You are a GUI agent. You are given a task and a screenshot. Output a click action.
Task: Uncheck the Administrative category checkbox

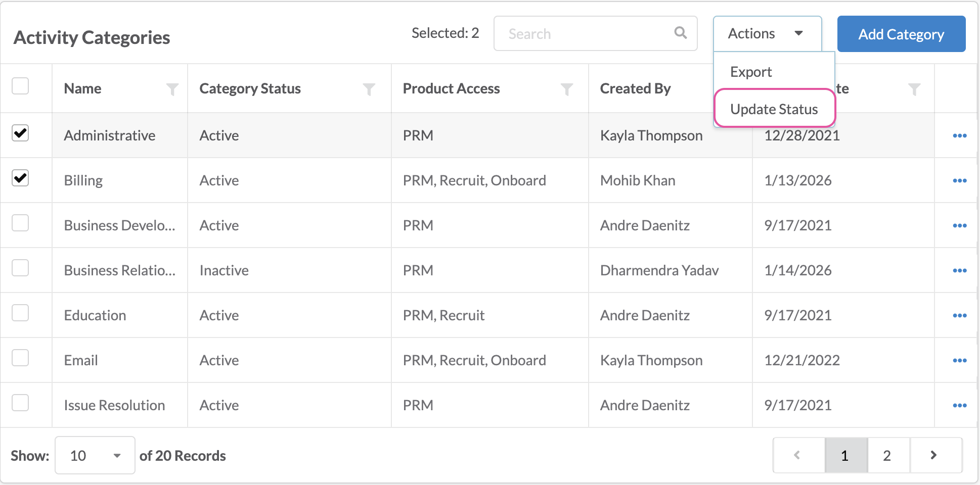pos(20,133)
